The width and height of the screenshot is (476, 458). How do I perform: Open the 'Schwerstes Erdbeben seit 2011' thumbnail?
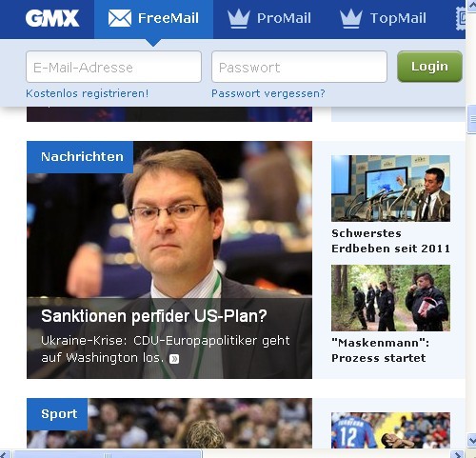pyautogui.click(x=390, y=189)
